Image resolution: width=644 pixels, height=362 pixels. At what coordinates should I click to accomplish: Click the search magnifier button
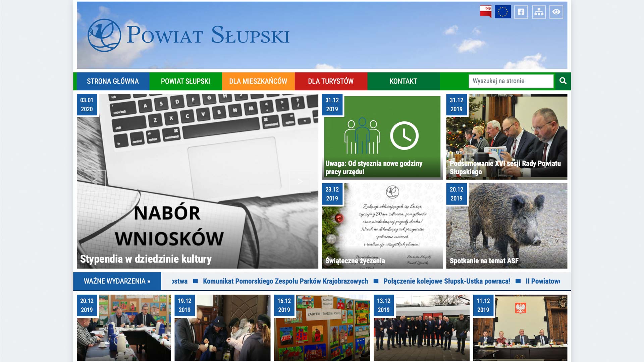point(563,81)
